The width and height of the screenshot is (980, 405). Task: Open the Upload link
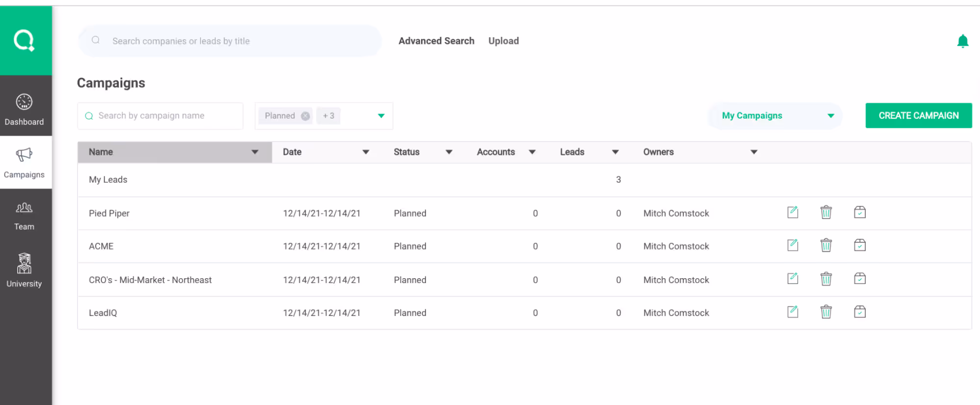click(x=503, y=41)
